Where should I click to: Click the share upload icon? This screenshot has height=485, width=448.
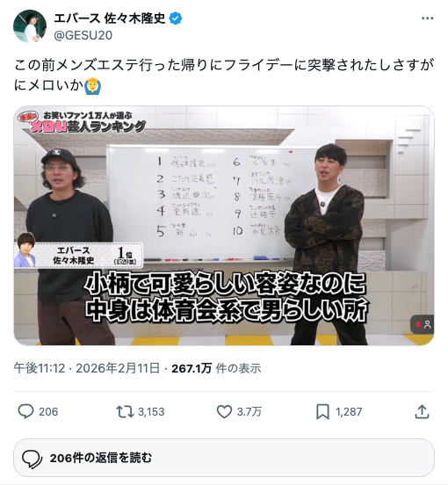coord(422,412)
